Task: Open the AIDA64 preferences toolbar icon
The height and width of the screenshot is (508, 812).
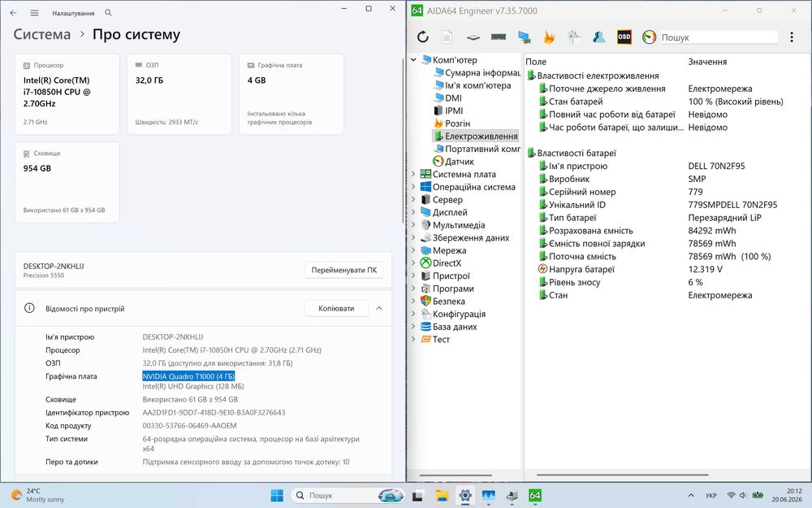Action: coord(574,37)
